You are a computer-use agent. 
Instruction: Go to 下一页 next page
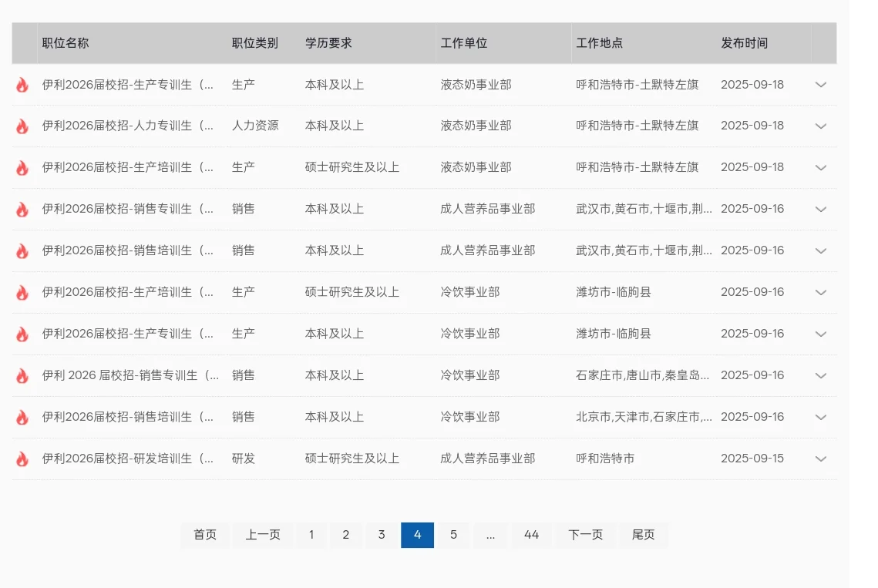(586, 535)
